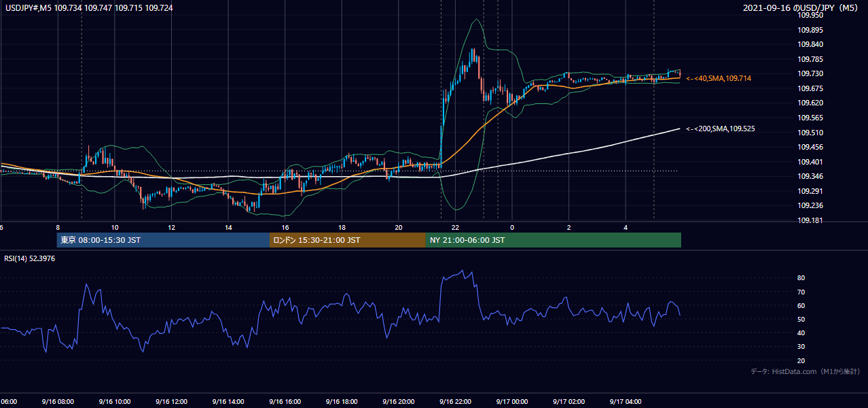Image resolution: width=868 pixels, height=408 pixels.
Task: Click the 109.510 price axis label
Action: coord(810,133)
